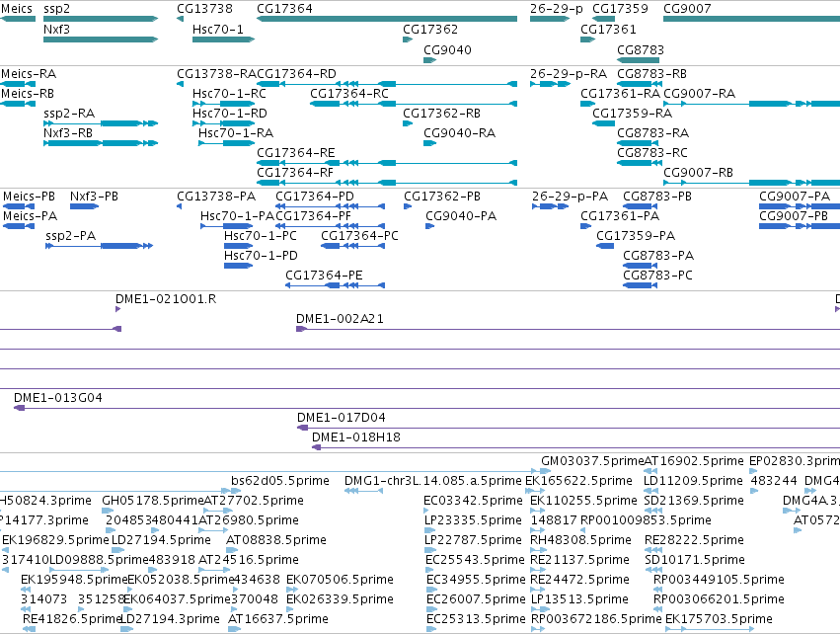Select the ssp2 gene label
Image resolution: width=840 pixels, height=634 pixels.
57,9
